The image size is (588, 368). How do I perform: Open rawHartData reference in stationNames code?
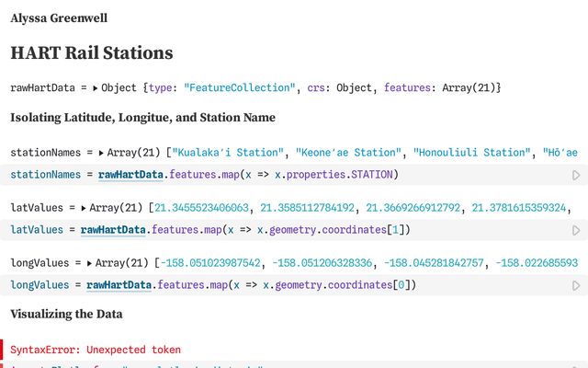130,175
